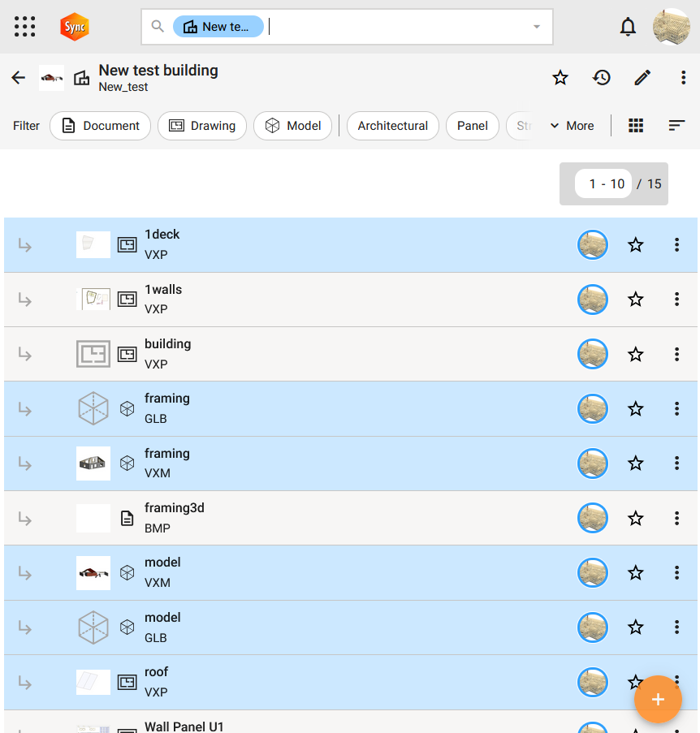Screen dimensions: 700x733
Task: Edit New test building with pencil icon
Action: pos(642,78)
